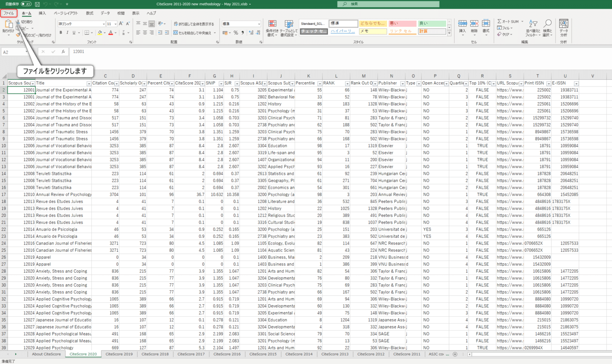Switch to the Formulas (数式) tab
This screenshot has height=364, width=612.
89,13
